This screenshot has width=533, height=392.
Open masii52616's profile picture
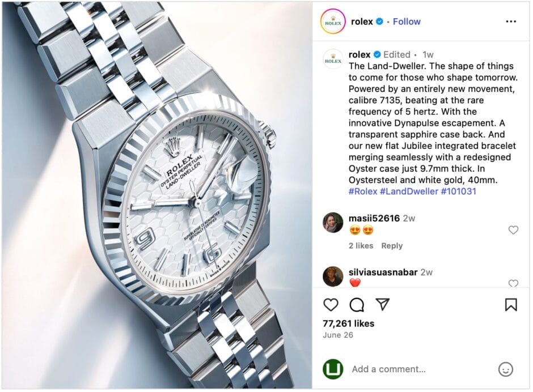(333, 223)
